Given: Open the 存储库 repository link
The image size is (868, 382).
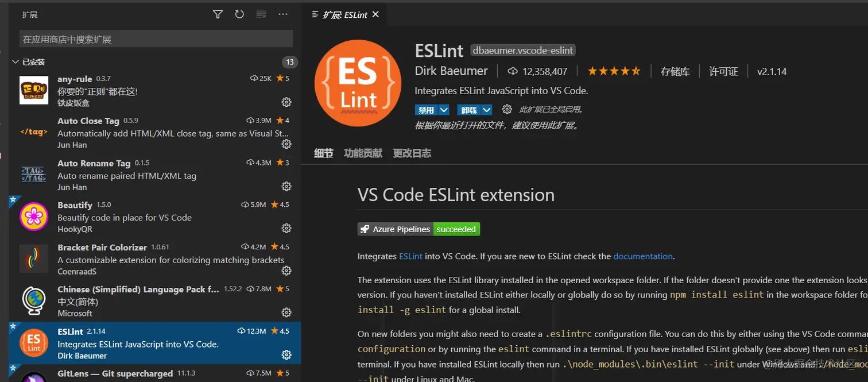Looking at the screenshot, I should click(675, 72).
